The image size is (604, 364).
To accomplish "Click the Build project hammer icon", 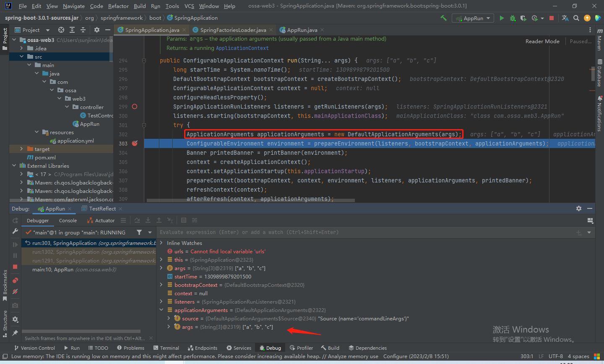I will 443,18.
